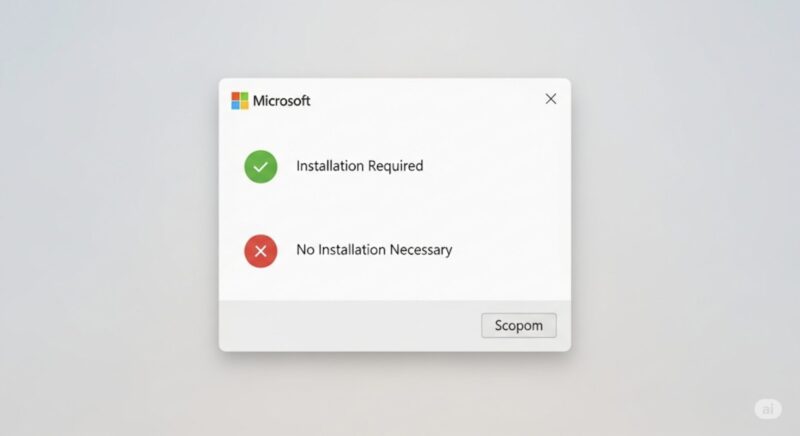The height and width of the screenshot is (436, 800).
Task: Click the red square of Microsoft logo
Action: click(235, 96)
